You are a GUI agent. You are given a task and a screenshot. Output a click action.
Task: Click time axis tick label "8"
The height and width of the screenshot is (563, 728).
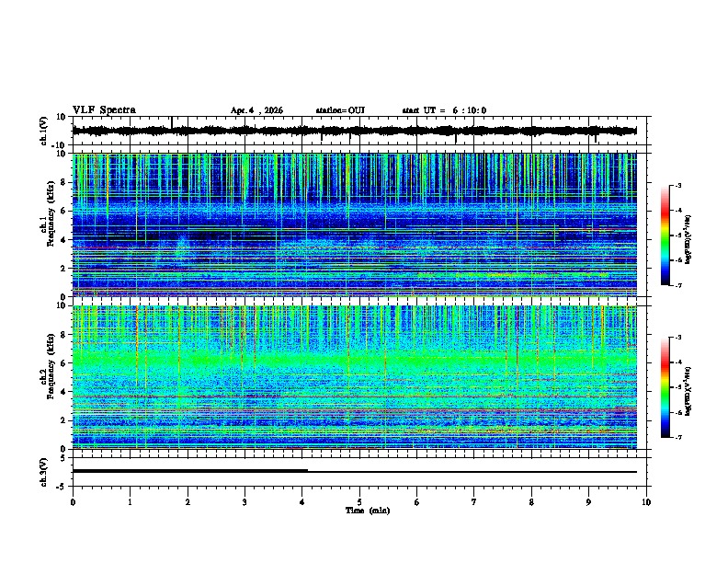click(x=531, y=502)
